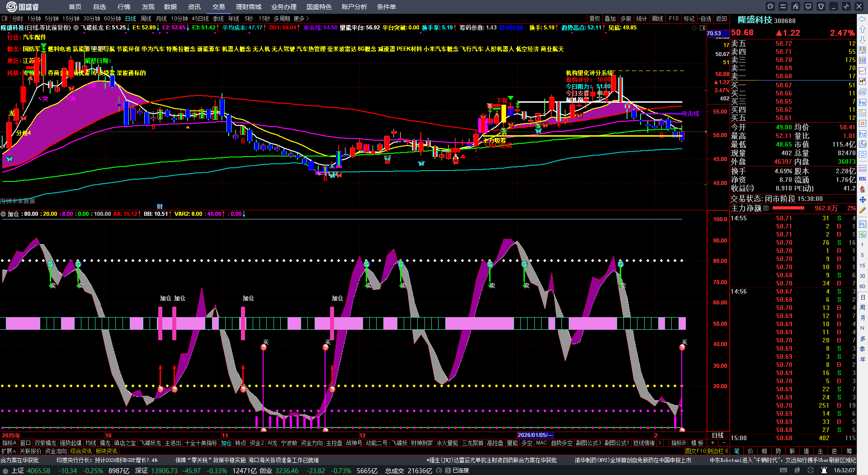This screenshot has width=868, height=475.
Task: Click the F10 company info sidebar icon
Action: [863, 103]
